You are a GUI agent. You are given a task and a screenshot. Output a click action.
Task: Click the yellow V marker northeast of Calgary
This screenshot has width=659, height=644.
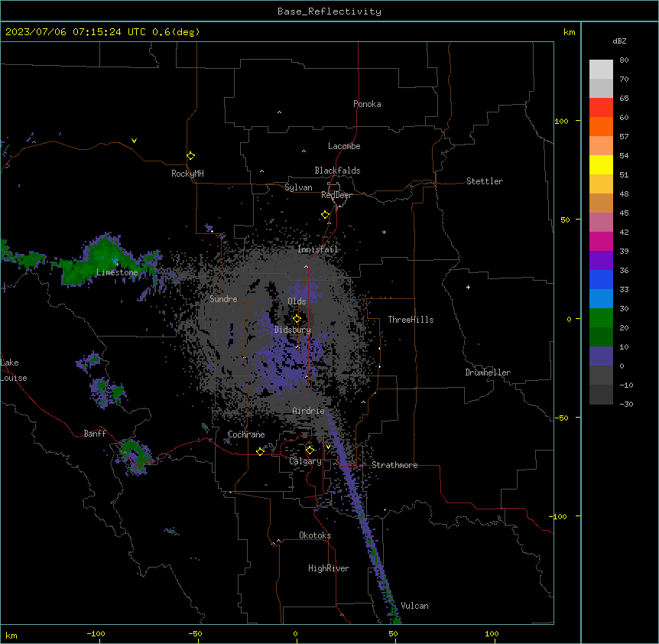click(x=328, y=447)
